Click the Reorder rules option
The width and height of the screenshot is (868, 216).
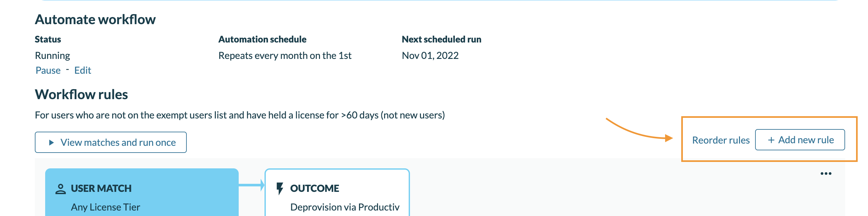[720, 140]
